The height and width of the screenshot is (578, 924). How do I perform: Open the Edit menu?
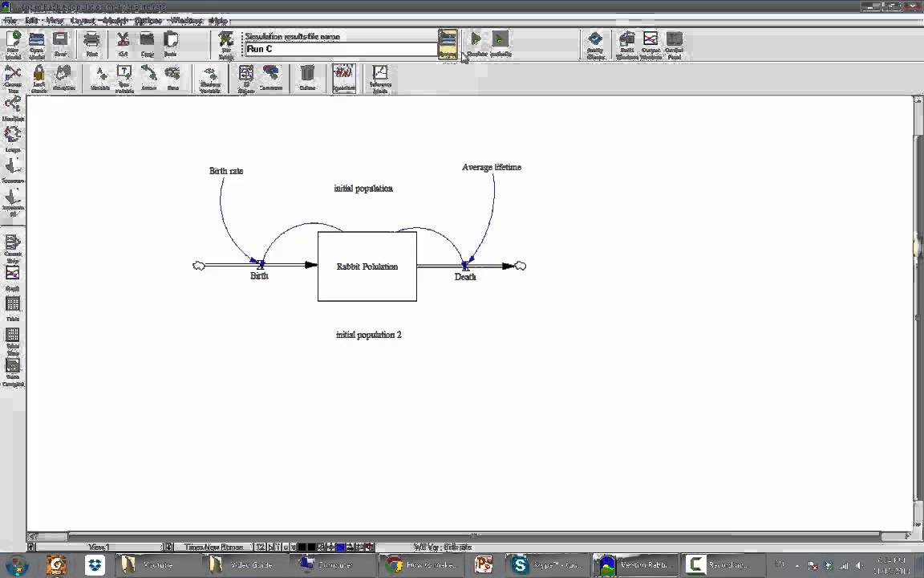click(x=31, y=21)
